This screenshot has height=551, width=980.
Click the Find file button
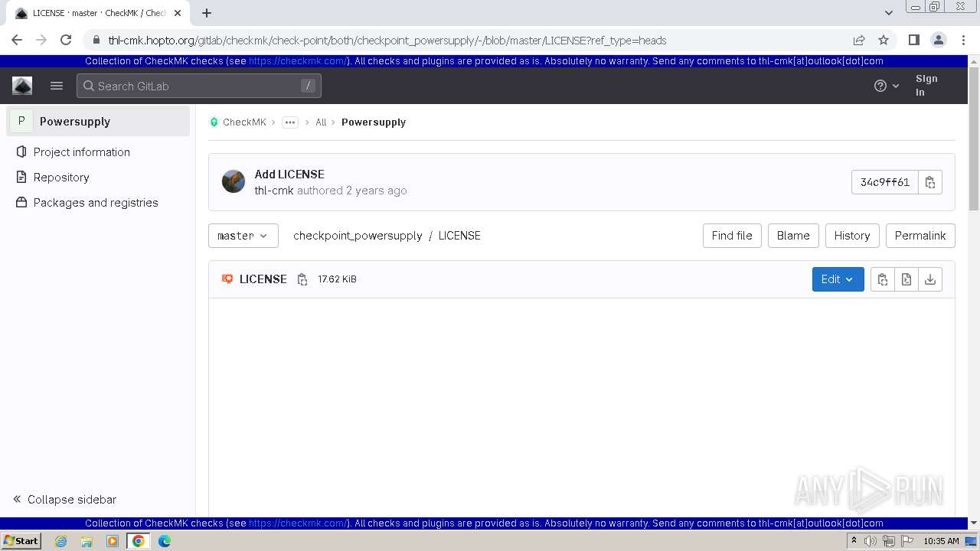732,236
